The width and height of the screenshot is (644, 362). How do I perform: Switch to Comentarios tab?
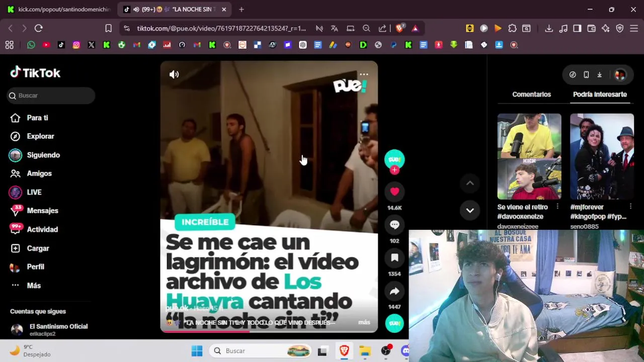click(531, 94)
